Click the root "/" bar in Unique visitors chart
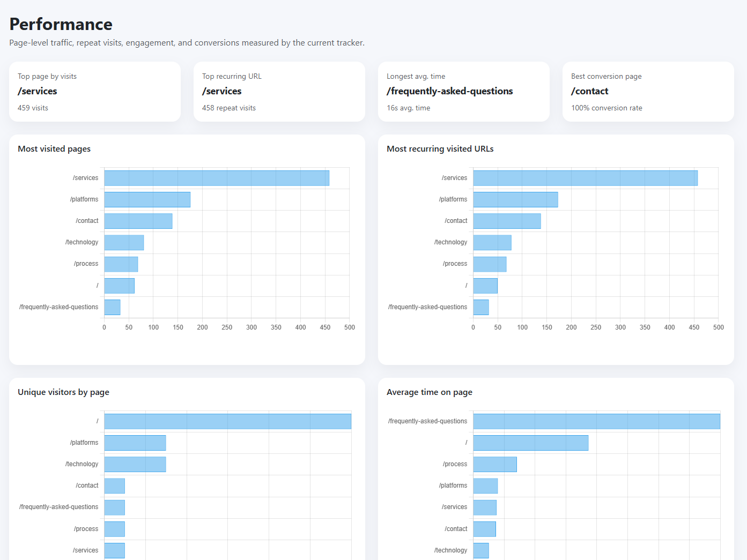This screenshot has width=747, height=560. [x=227, y=421]
